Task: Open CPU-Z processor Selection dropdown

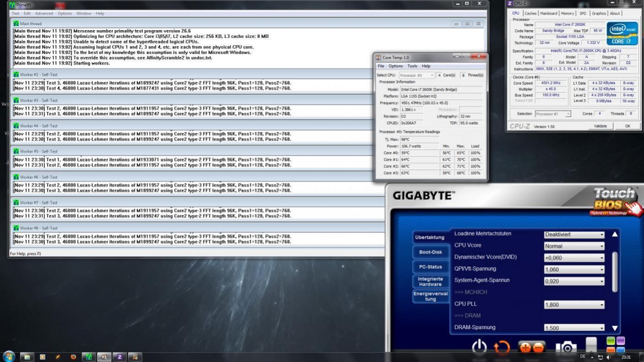Action: [x=553, y=114]
